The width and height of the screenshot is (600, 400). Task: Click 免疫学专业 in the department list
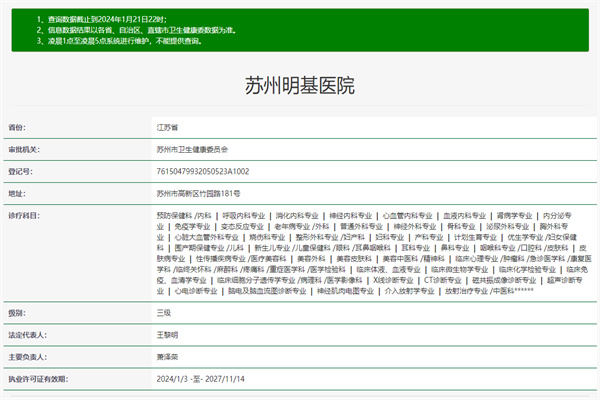192,227
